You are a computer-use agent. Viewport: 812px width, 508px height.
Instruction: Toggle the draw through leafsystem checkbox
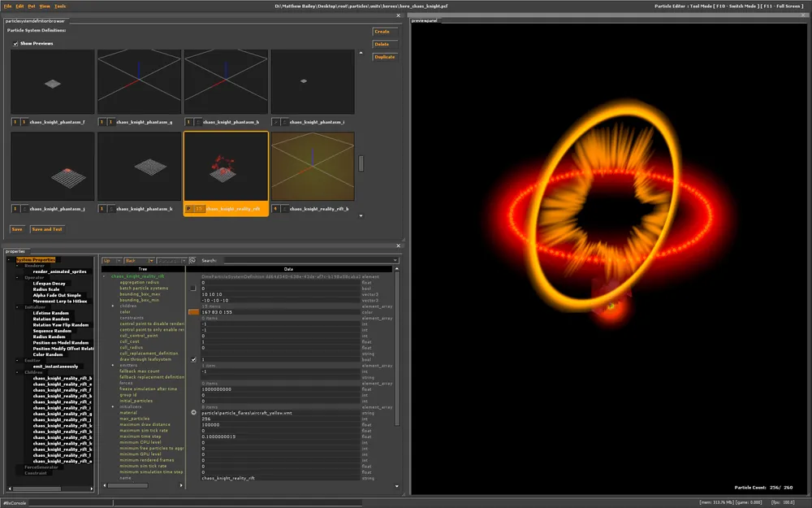coord(193,359)
